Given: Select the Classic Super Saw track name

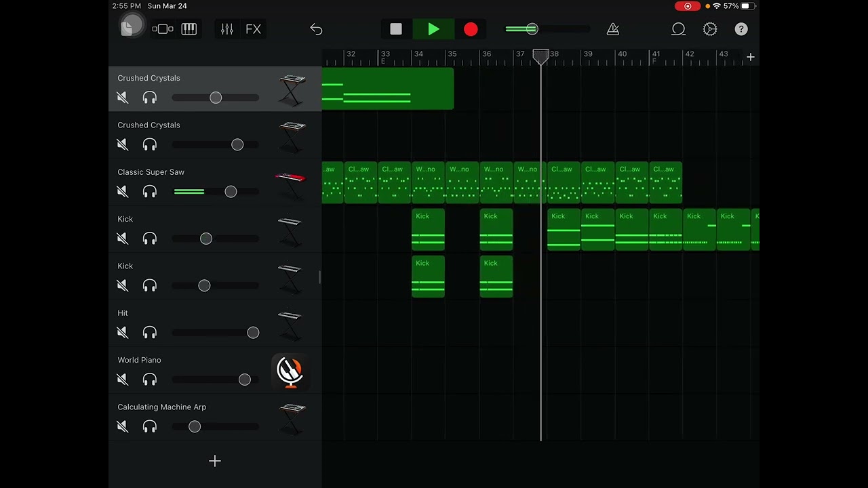Looking at the screenshot, I should pyautogui.click(x=151, y=172).
